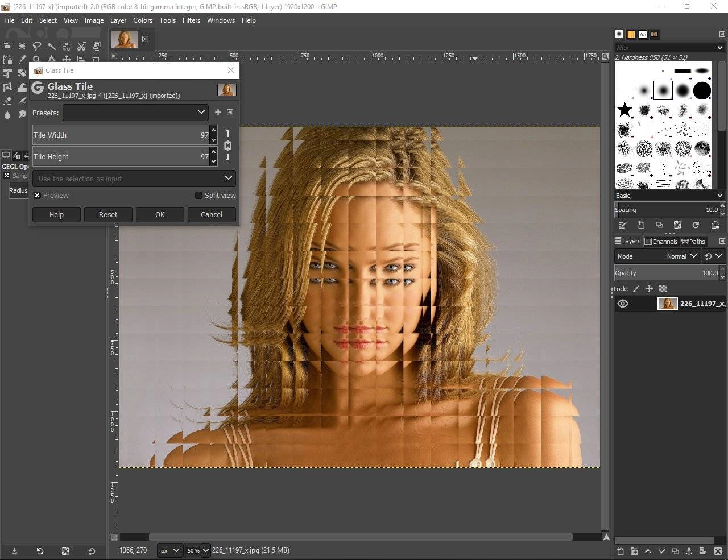Open the Colors menu

143,20
